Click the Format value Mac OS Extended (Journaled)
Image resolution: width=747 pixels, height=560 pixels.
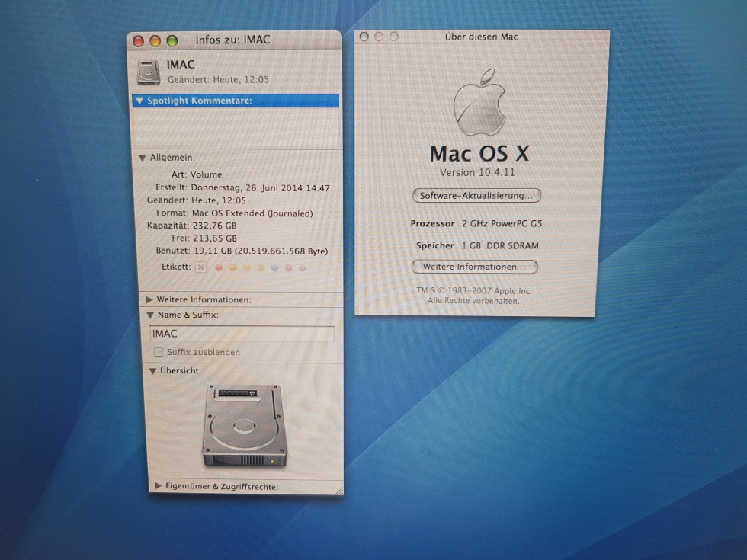[x=252, y=213]
